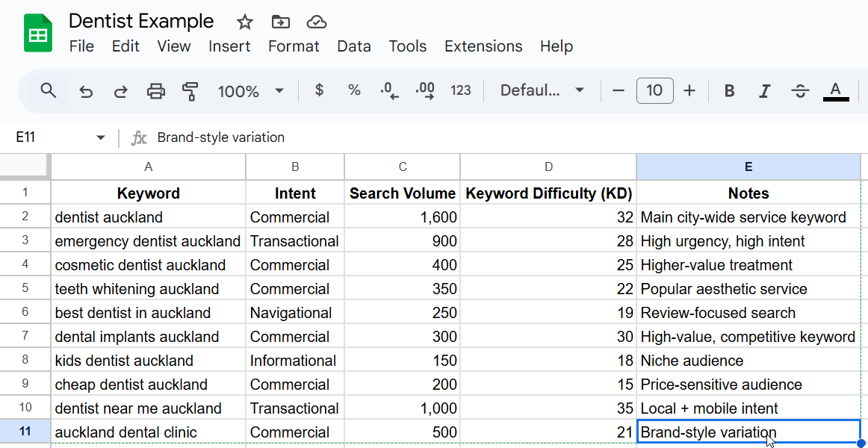The width and height of the screenshot is (868, 448).
Task: Open the Insert menu
Action: 229,46
